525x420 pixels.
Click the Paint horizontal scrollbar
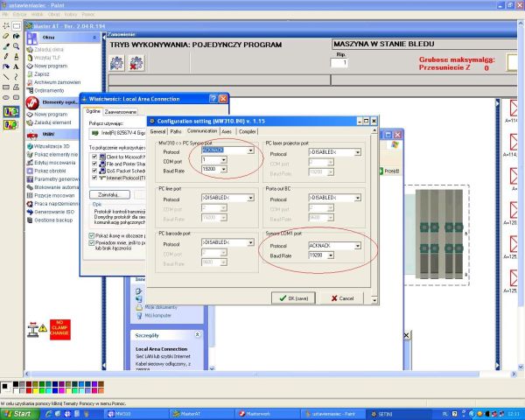click(x=270, y=374)
